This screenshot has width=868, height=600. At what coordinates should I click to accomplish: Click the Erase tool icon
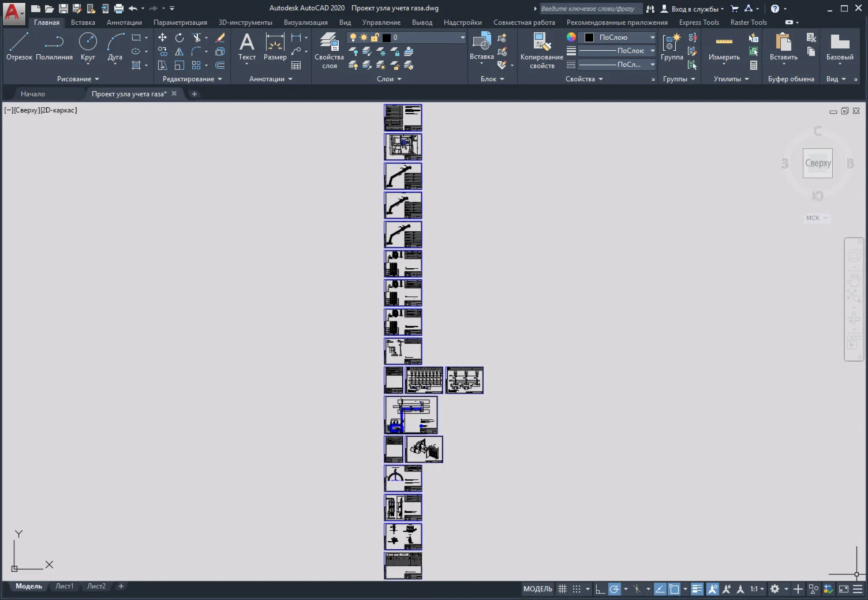click(220, 37)
